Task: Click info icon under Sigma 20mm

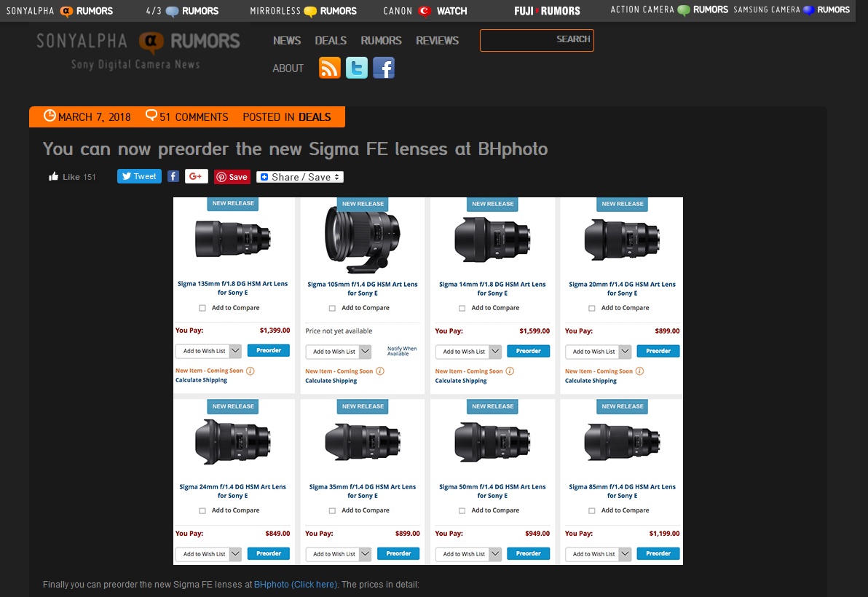Action: point(639,371)
